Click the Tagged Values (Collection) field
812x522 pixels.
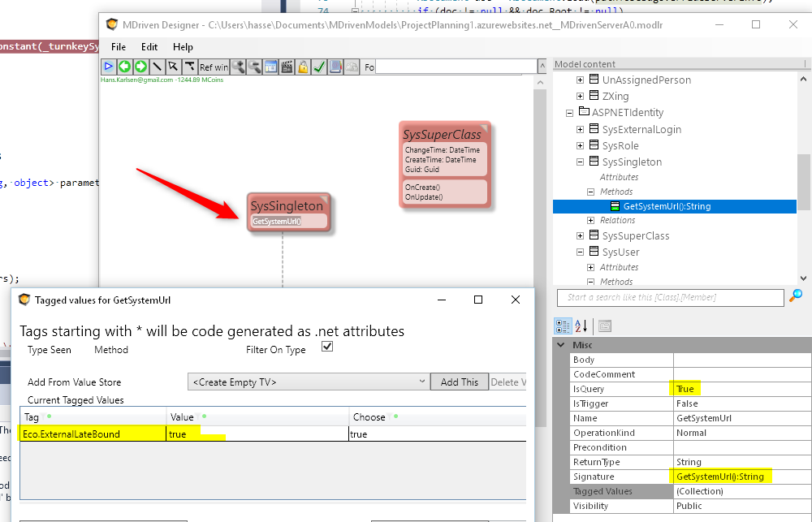741,491
